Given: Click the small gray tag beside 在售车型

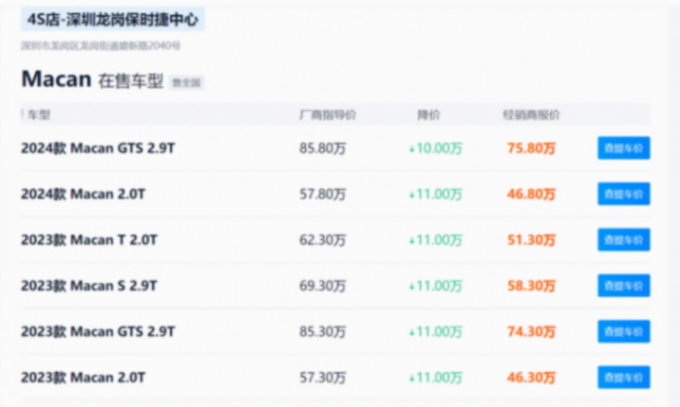Looking at the screenshot, I should (186, 82).
